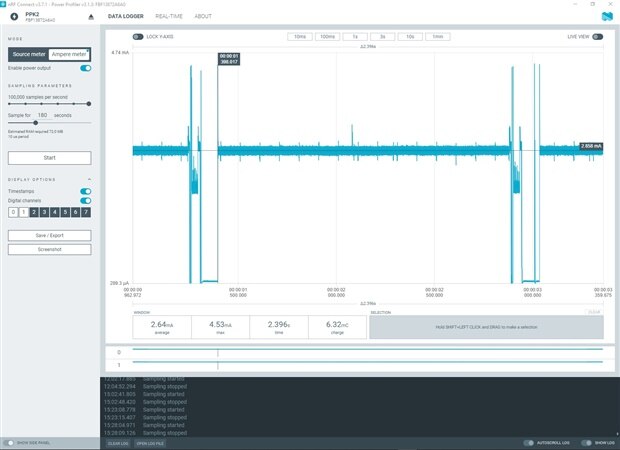
Task: Click the Open Log File button
Action: 150,443
